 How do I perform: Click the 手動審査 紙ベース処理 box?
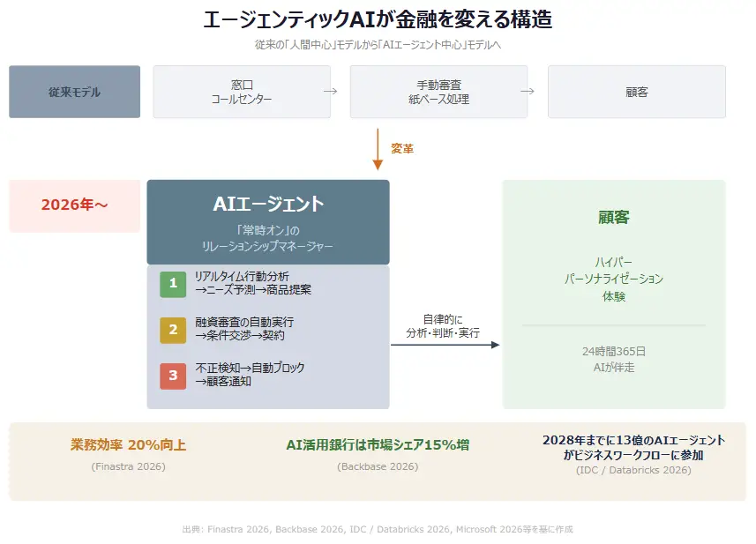coord(438,92)
